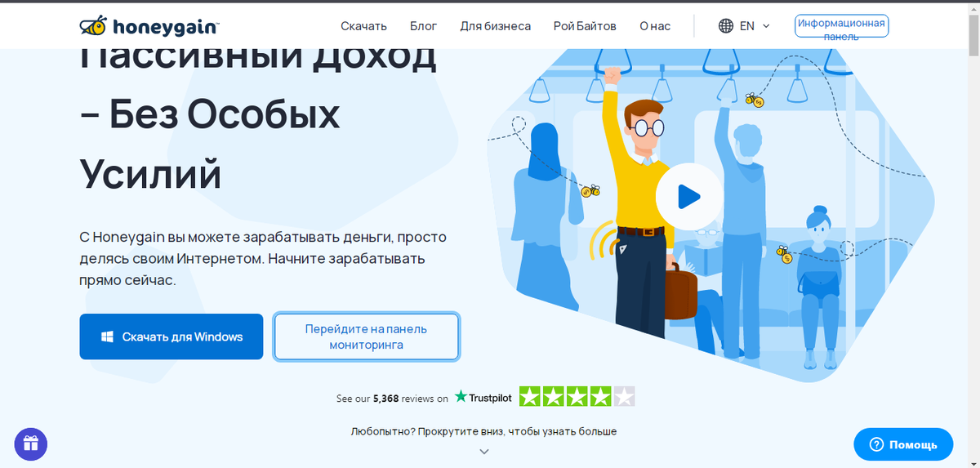
Task: Open the Помощь help chat
Action: [903, 444]
